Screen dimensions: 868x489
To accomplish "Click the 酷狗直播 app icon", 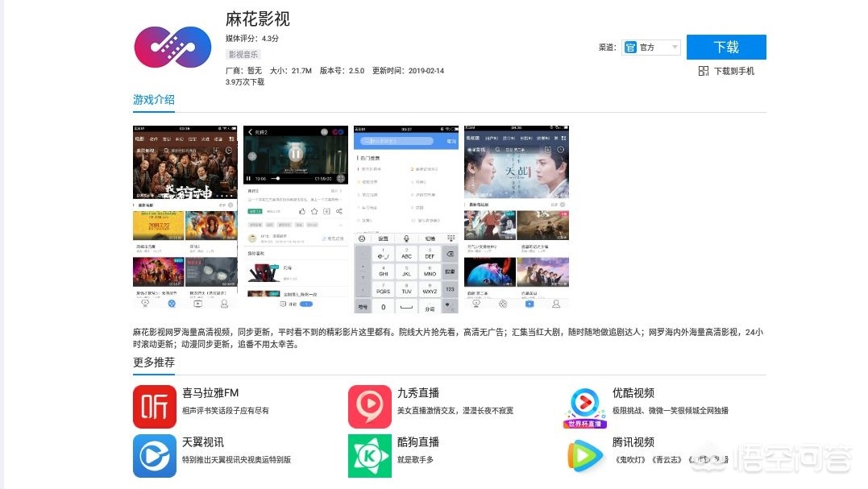I will (370, 456).
